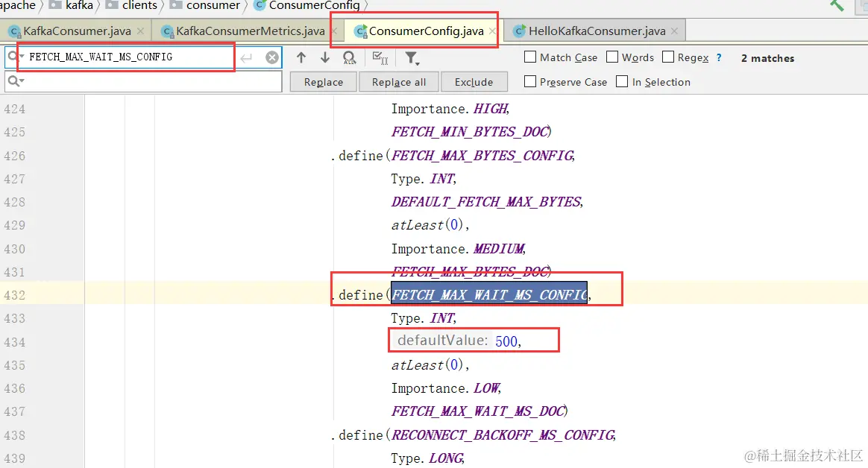Open search history dropdown magnifier

16,57
